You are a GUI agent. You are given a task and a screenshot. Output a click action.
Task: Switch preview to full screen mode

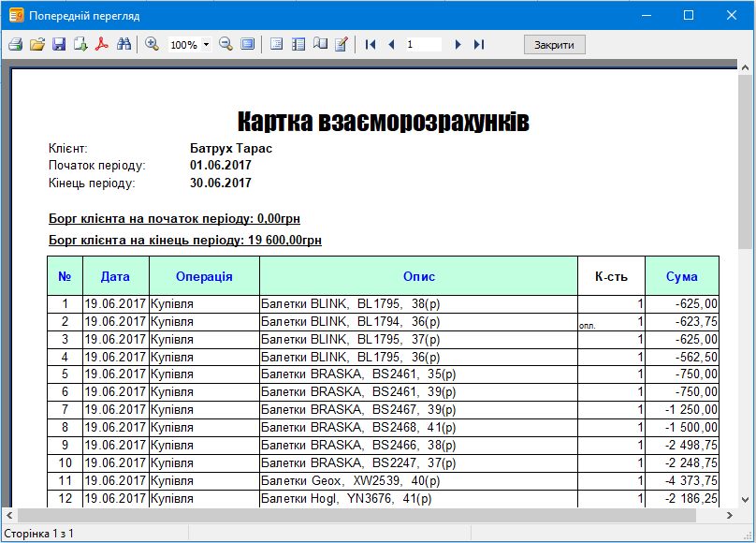[x=247, y=44]
